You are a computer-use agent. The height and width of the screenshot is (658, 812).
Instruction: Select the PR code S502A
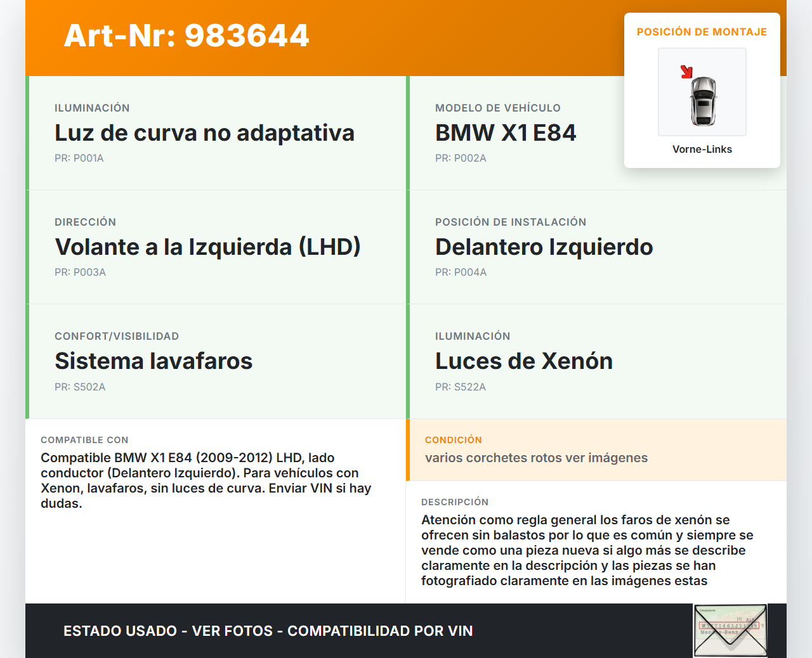79,386
